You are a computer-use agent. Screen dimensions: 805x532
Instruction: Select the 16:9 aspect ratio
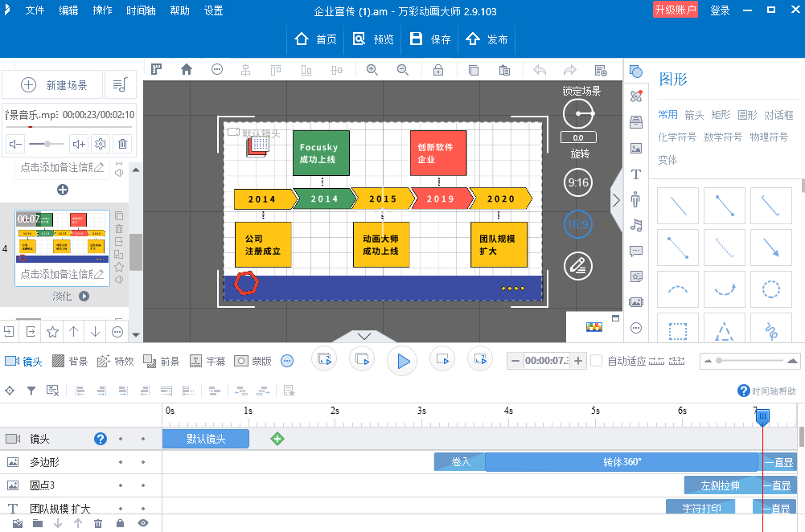[578, 224]
